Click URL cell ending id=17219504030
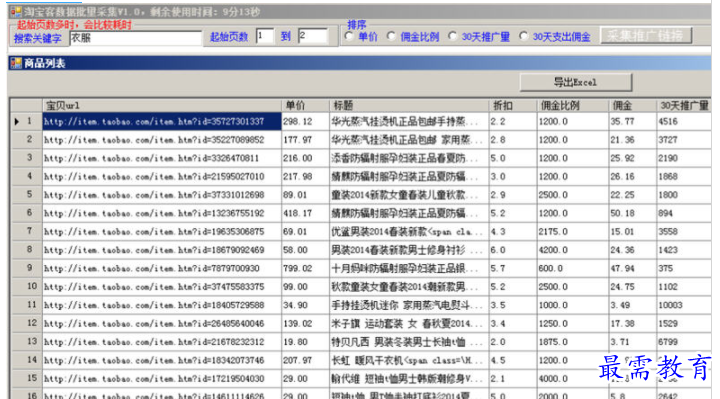 pyautogui.click(x=162, y=379)
